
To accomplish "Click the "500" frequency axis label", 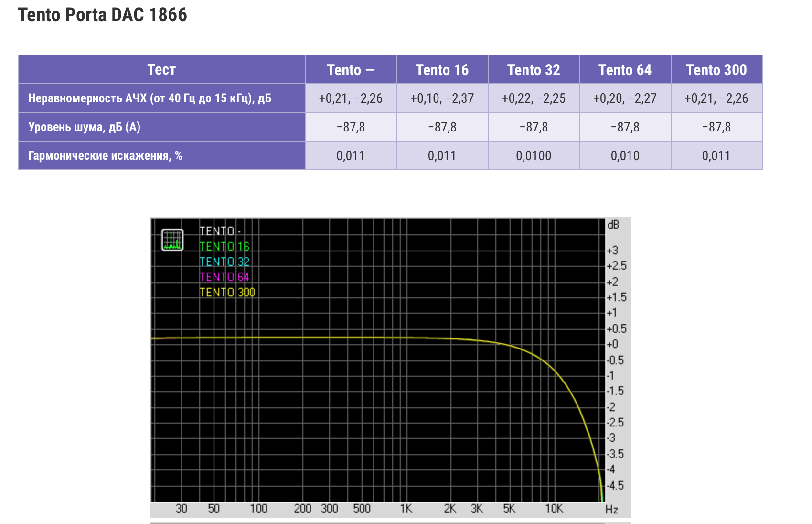I will (x=362, y=509).
